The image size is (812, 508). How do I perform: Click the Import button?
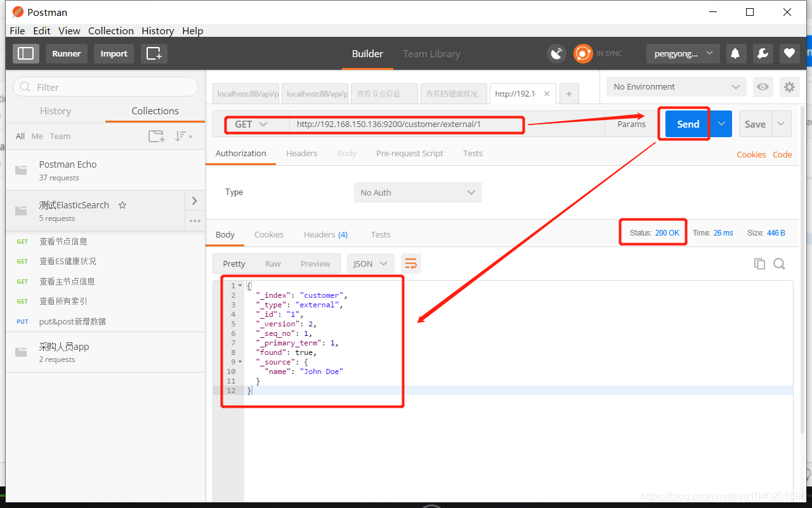pos(114,53)
